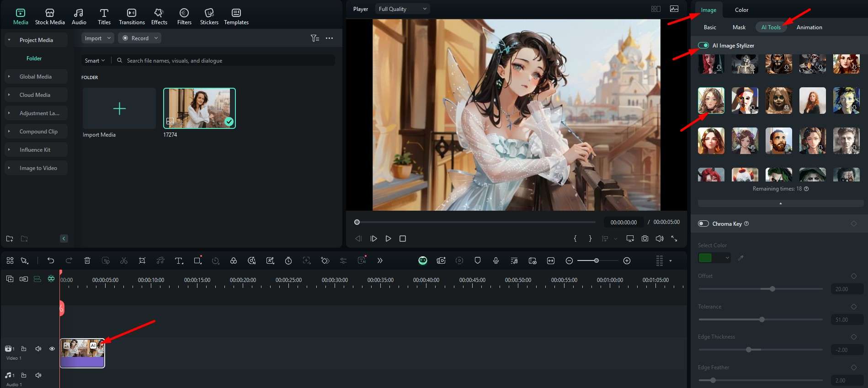Zoom out the timeline
This screenshot has height=388, width=868.
[569, 260]
